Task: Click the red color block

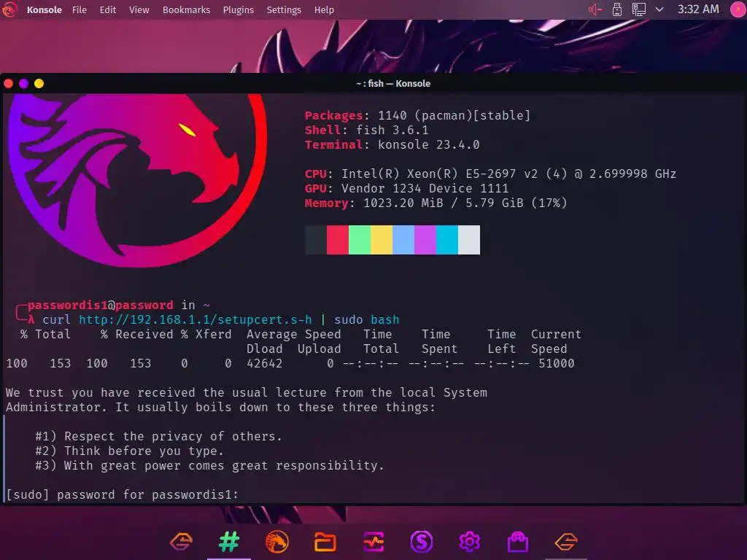Action: 338,240
